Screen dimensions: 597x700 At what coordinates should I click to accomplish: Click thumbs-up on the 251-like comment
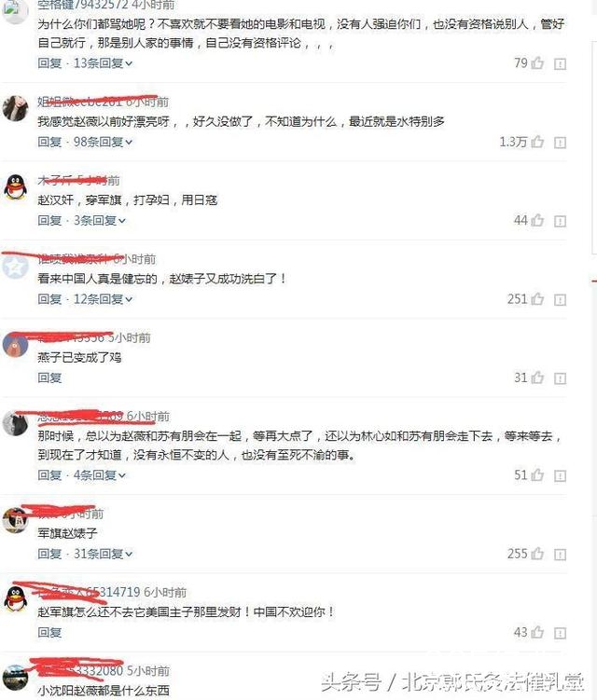(x=537, y=298)
